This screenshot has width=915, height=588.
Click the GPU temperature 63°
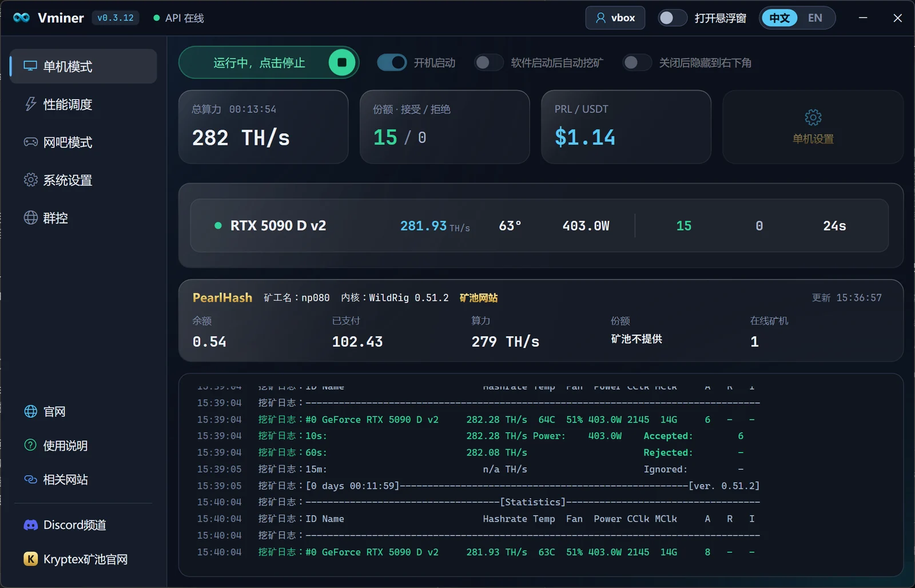tap(510, 226)
